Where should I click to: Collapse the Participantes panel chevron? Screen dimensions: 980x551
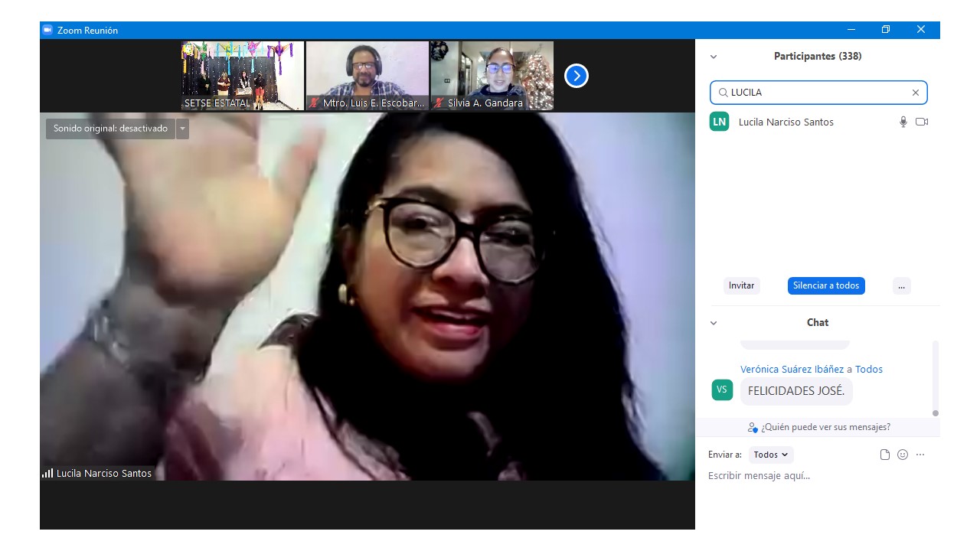tap(714, 57)
